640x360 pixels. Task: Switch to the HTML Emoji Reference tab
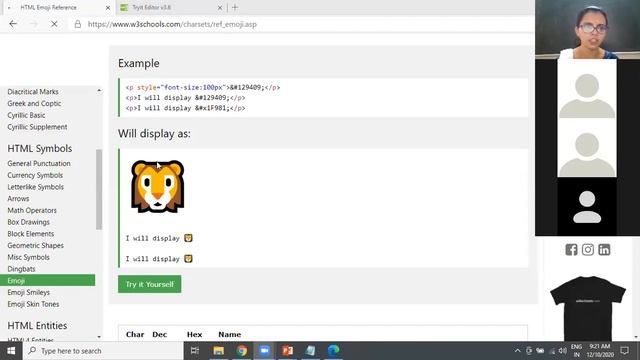pyautogui.click(x=57, y=7)
